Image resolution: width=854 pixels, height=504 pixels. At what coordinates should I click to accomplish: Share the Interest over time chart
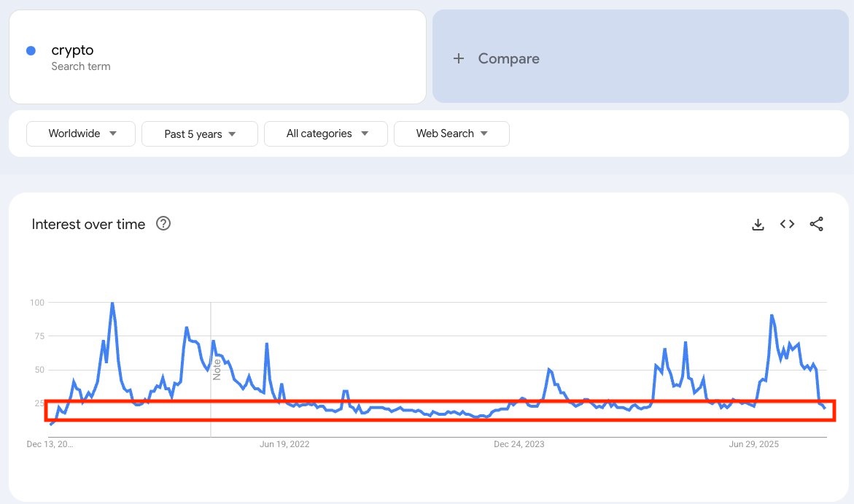point(816,224)
